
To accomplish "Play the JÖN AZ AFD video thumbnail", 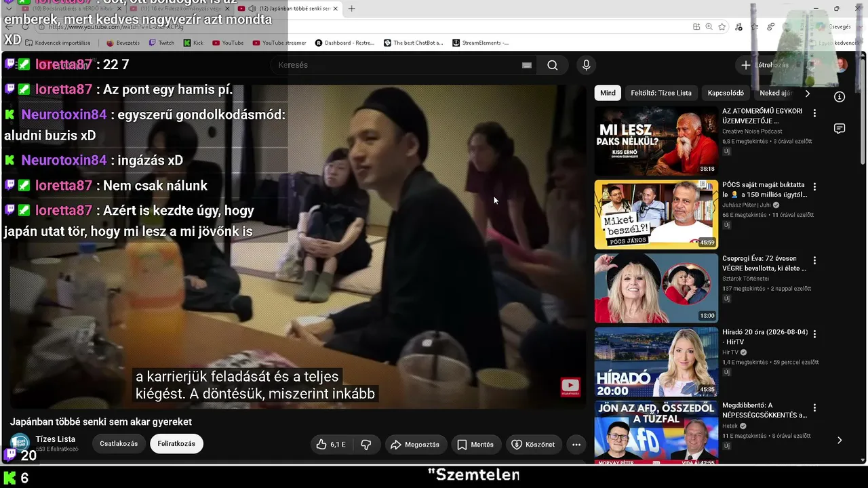I will pyautogui.click(x=656, y=432).
